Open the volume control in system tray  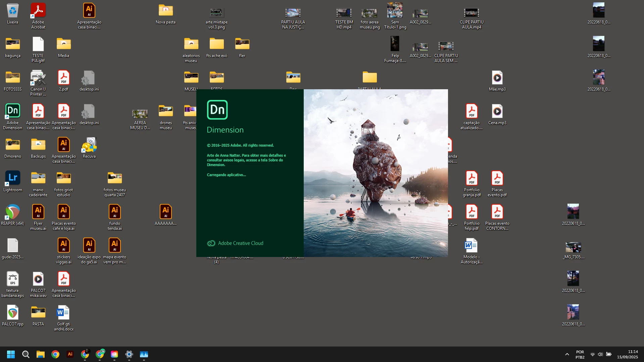coord(600,354)
